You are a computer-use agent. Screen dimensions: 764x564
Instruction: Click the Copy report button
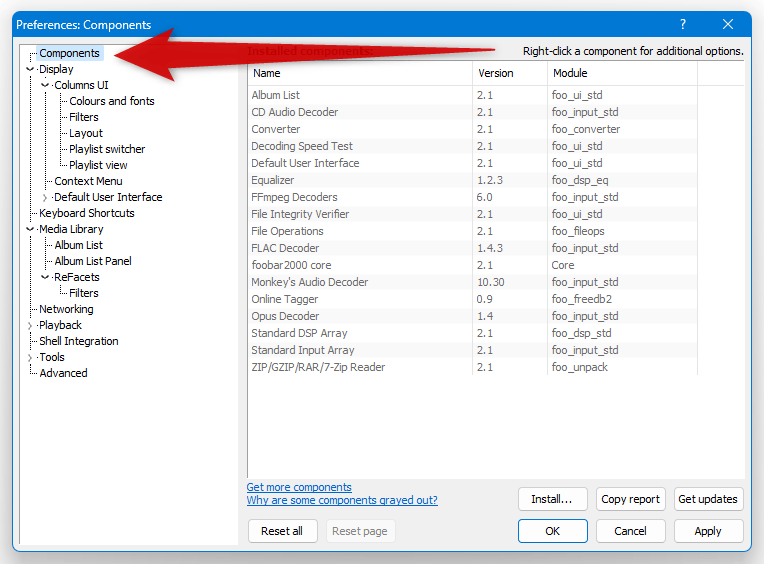pos(630,499)
